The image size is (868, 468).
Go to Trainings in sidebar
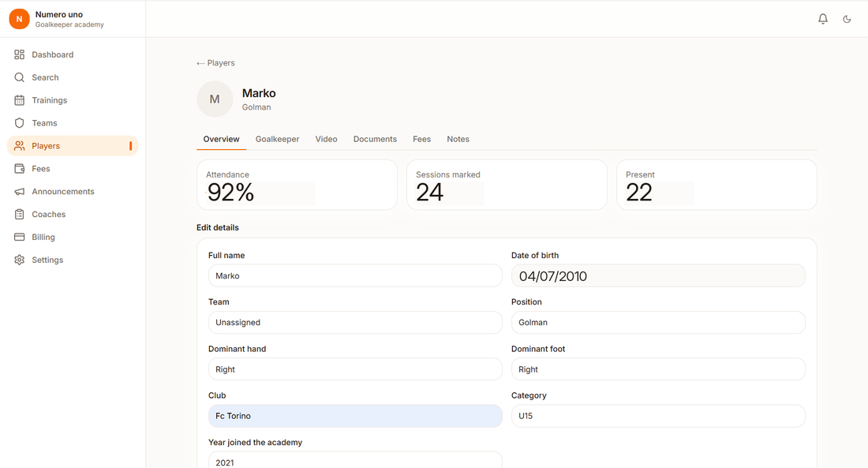pos(73,100)
